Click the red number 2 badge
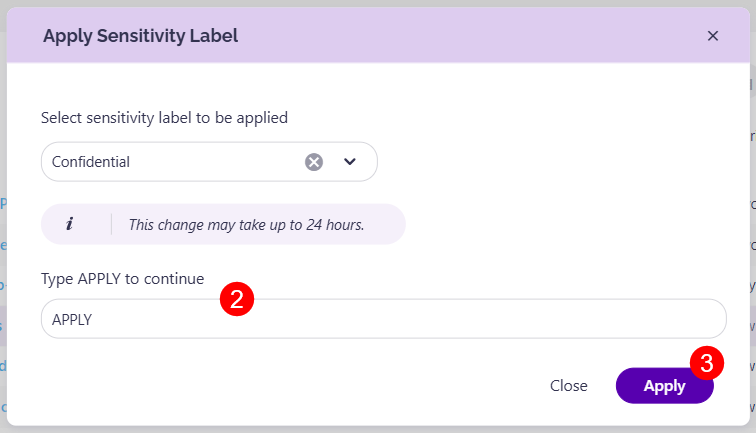 point(236,300)
